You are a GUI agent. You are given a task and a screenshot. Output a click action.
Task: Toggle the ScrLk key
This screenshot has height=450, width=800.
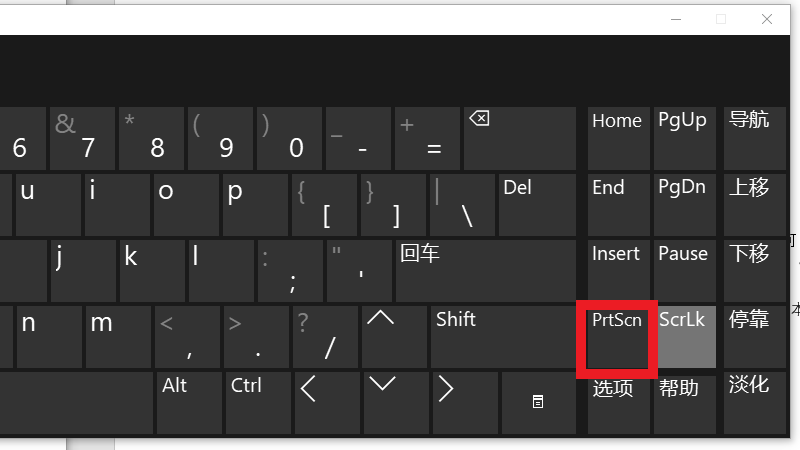(x=685, y=336)
